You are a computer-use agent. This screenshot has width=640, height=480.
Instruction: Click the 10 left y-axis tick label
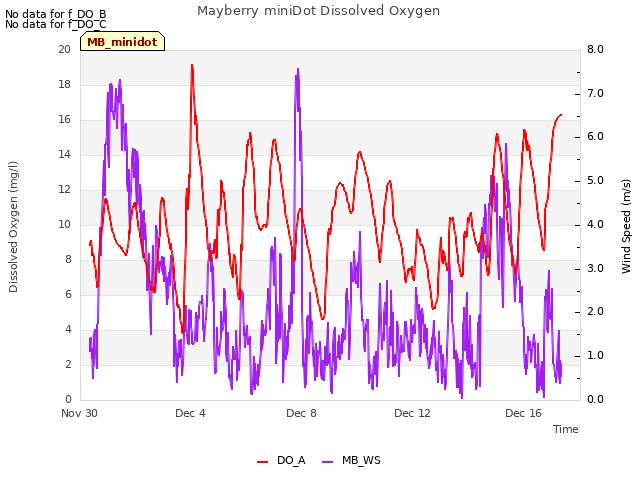click(x=64, y=224)
